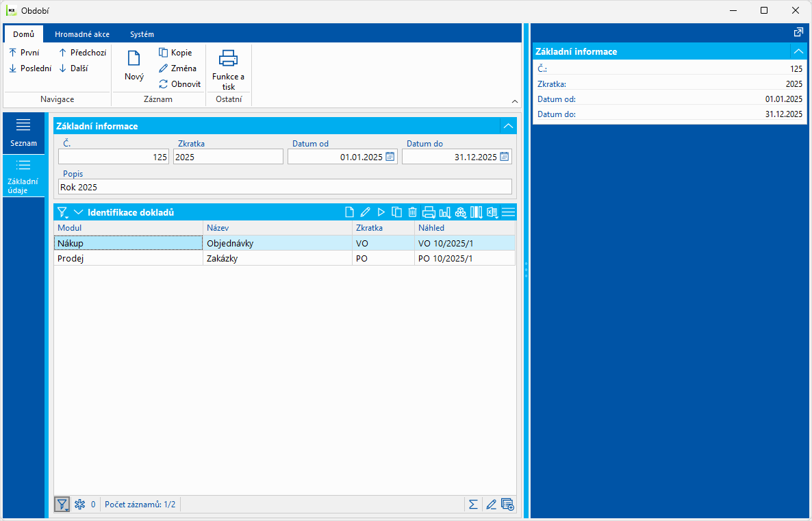Click the sum sigma icon in status bar
Screen dimensions: 812x521
pyautogui.click(x=473, y=505)
